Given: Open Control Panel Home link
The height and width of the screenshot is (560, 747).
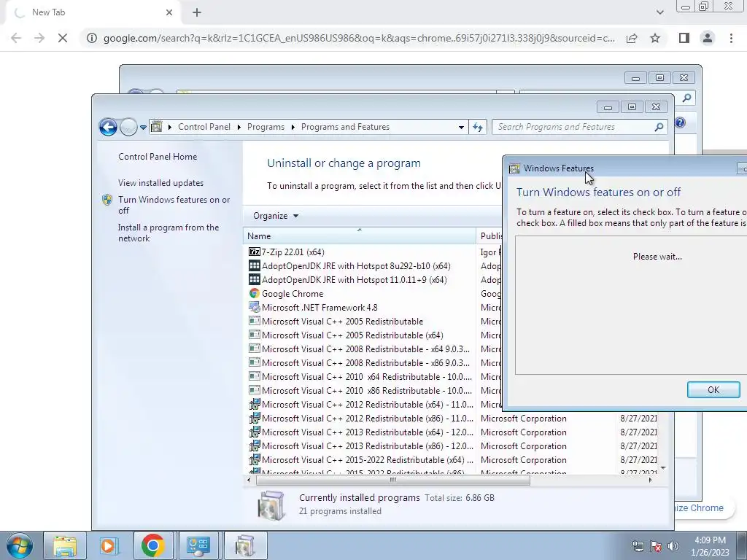Looking at the screenshot, I should 158,157.
